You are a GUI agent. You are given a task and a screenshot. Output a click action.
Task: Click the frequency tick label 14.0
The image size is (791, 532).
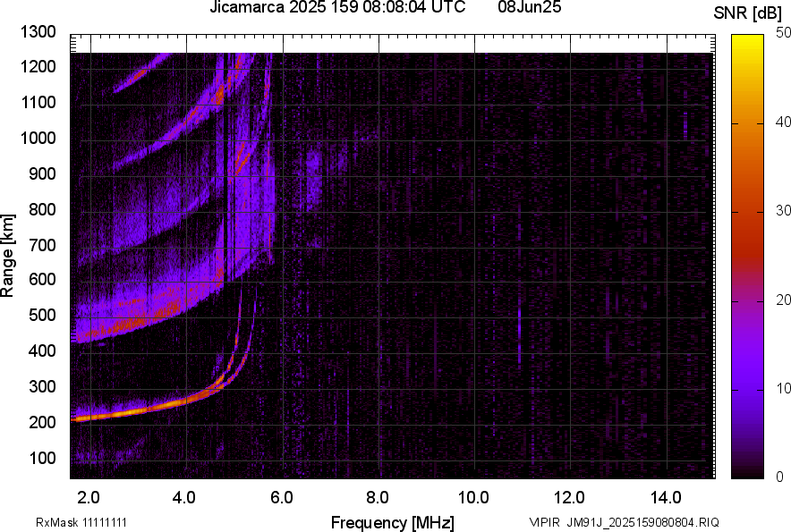coord(666,498)
